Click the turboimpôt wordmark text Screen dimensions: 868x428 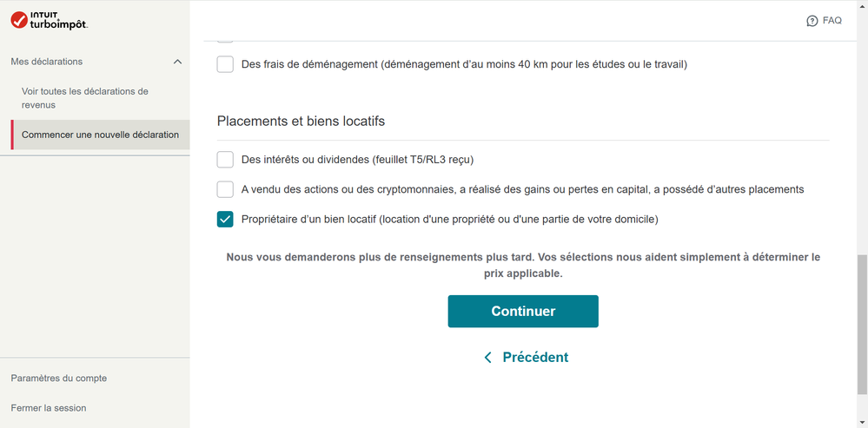click(x=59, y=24)
